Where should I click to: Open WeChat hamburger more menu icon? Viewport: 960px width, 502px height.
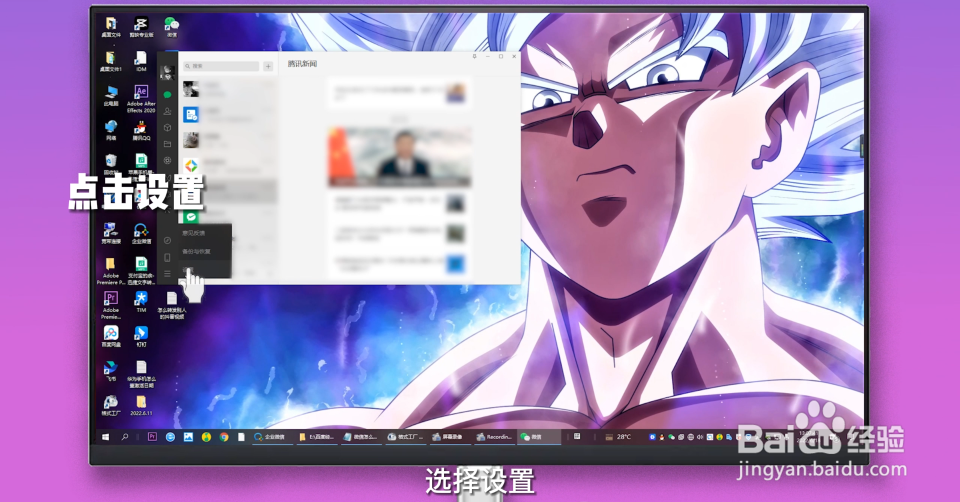167,274
